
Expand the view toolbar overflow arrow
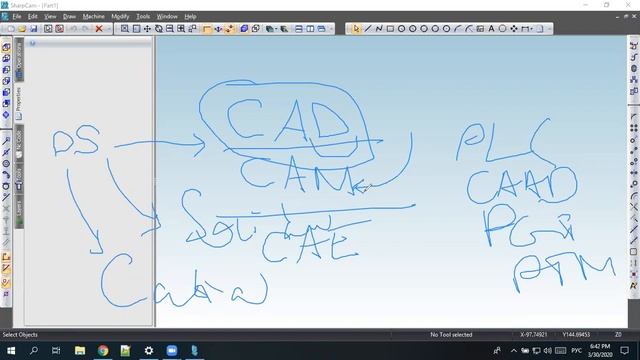[x=331, y=29]
